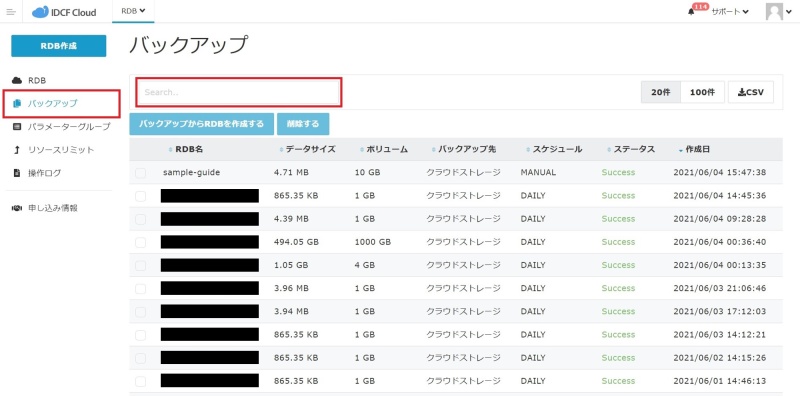
Task: Click Success status in sample-guide row
Action: pyautogui.click(x=618, y=172)
